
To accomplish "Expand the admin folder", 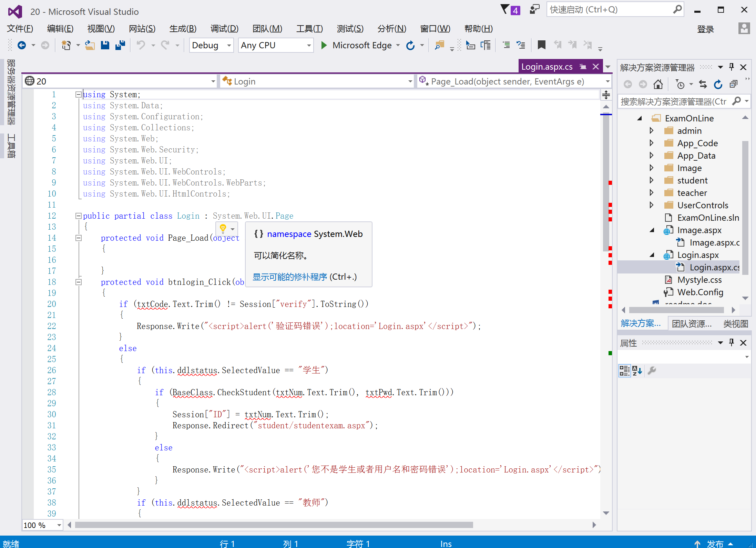I will (651, 130).
